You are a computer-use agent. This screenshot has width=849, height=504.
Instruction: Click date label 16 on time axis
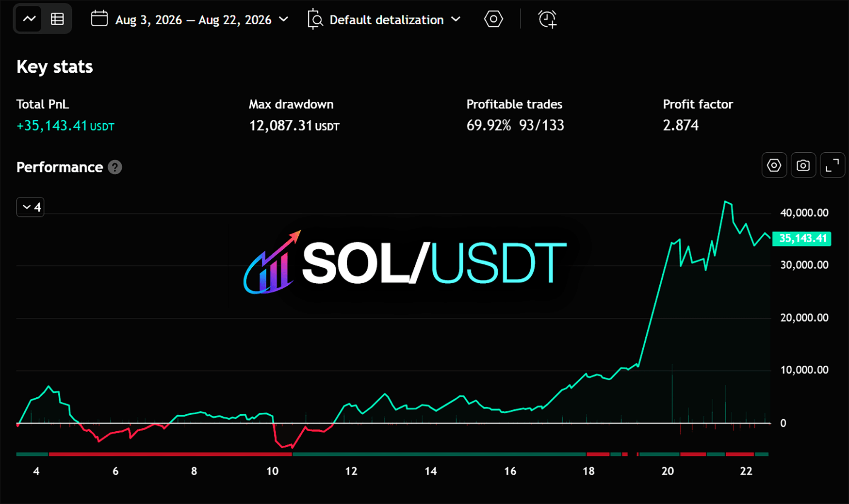[x=510, y=471]
